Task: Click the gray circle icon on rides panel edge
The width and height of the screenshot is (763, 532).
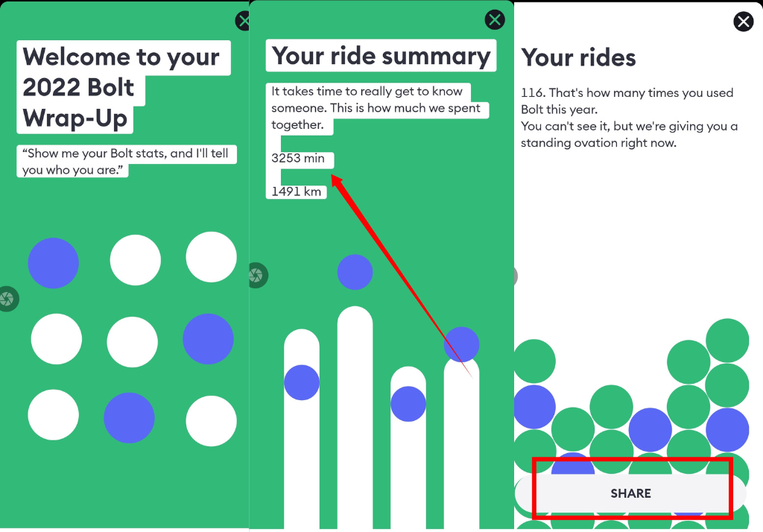Action: coord(516,276)
